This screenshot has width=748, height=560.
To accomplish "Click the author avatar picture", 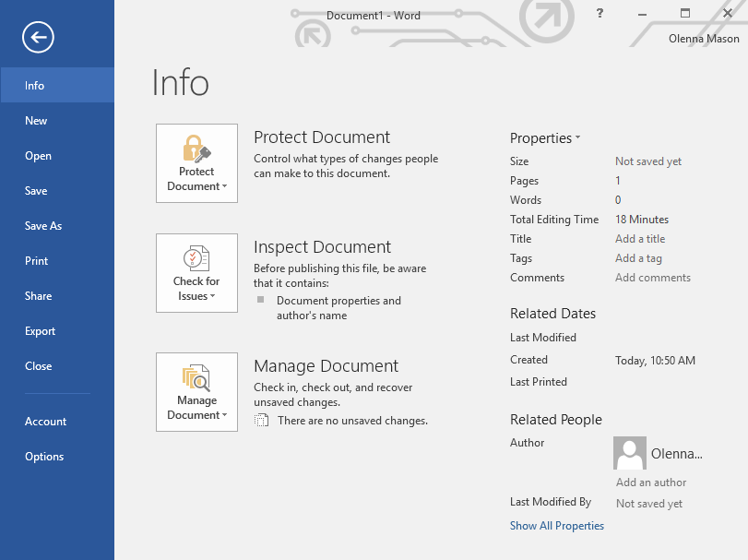I will click(x=629, y=453).
